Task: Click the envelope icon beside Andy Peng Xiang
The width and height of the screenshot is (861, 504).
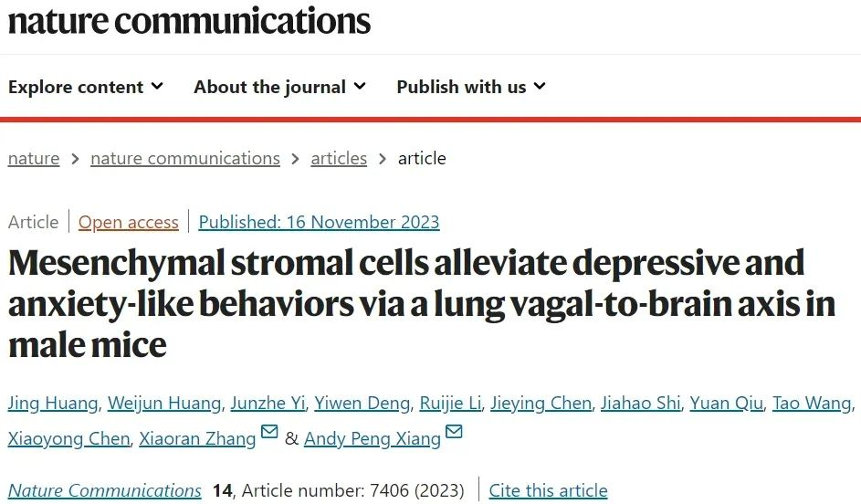Action: pos(454,432)
